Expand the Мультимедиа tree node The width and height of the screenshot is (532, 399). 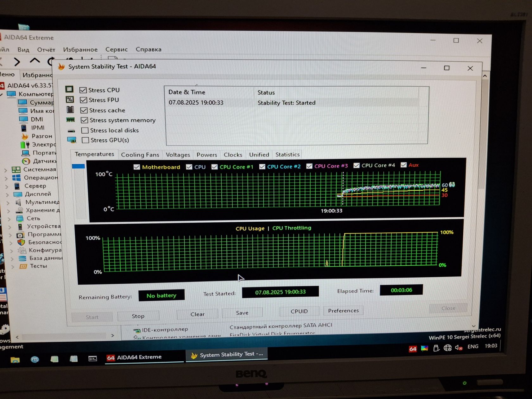coord(8,203)
